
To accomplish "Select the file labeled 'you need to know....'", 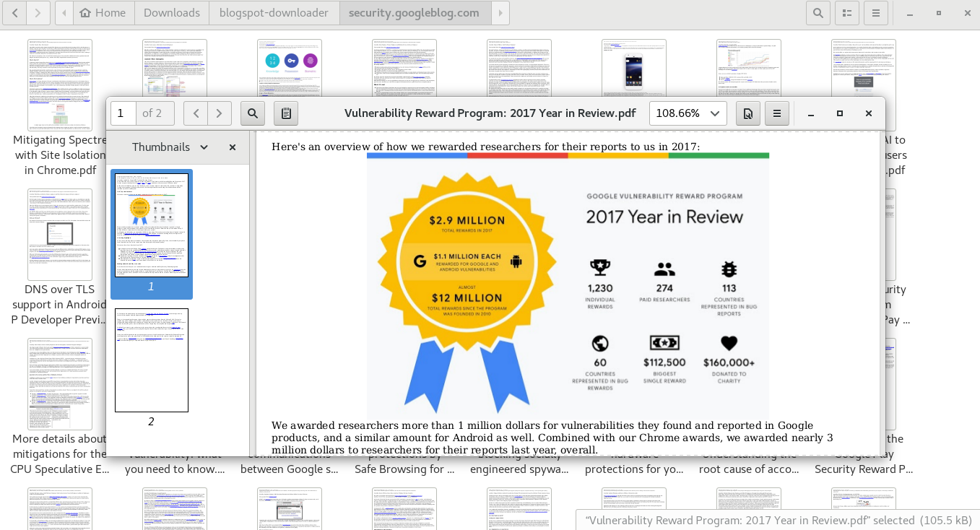I will pos(175,469).
